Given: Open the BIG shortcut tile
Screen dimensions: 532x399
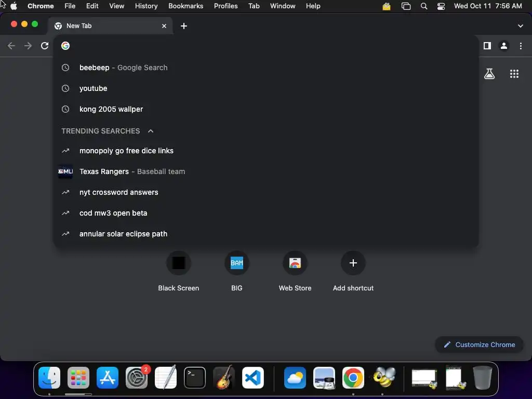Looking at the screenshot, I should tap(237, 271).
